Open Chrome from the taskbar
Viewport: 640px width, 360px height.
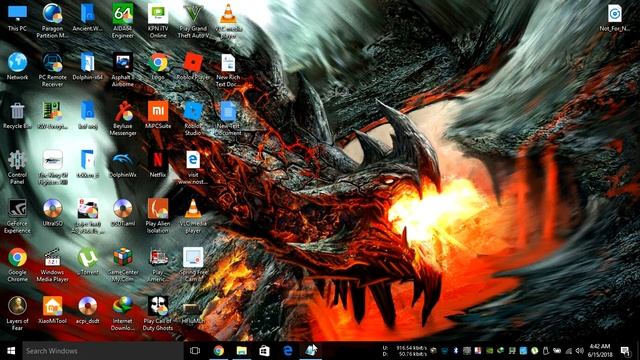pos(219,351)
